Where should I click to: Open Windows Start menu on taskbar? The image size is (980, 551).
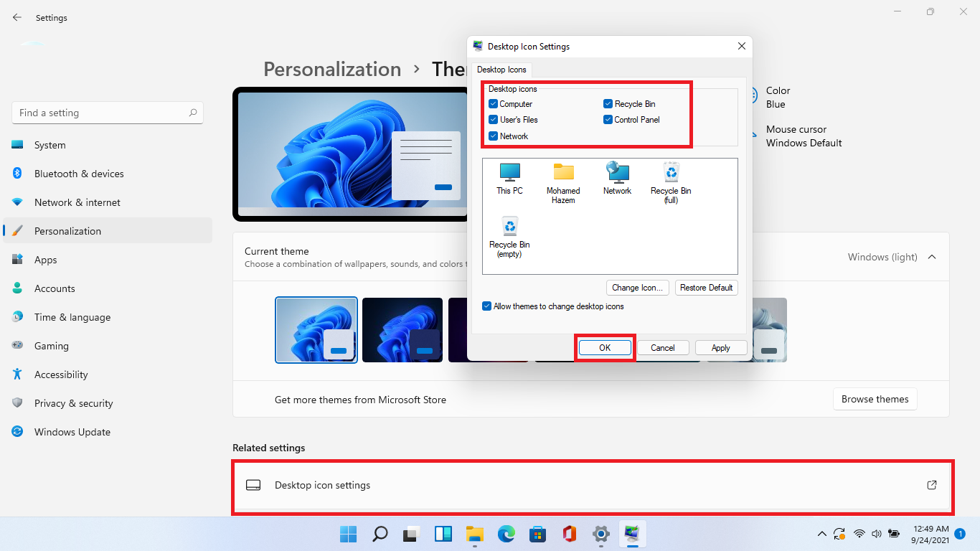[x=348, y=534]
